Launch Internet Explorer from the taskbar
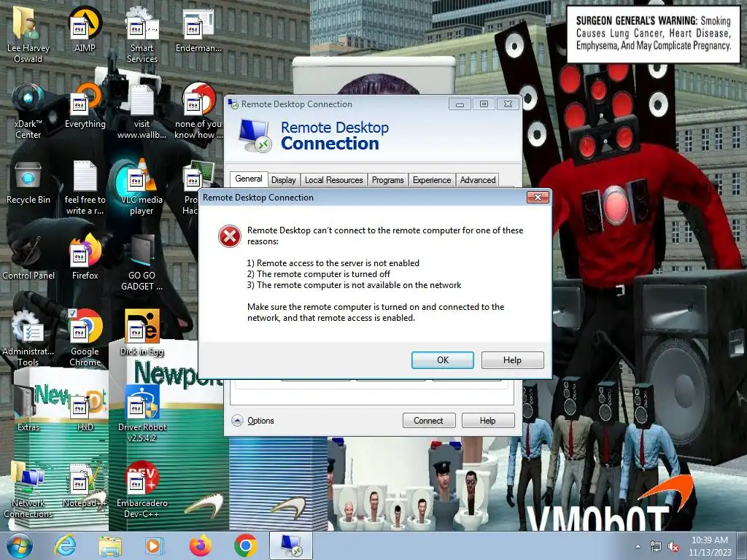Image resolution: width=747 pixels, height=560 pixels. point(65,545)
